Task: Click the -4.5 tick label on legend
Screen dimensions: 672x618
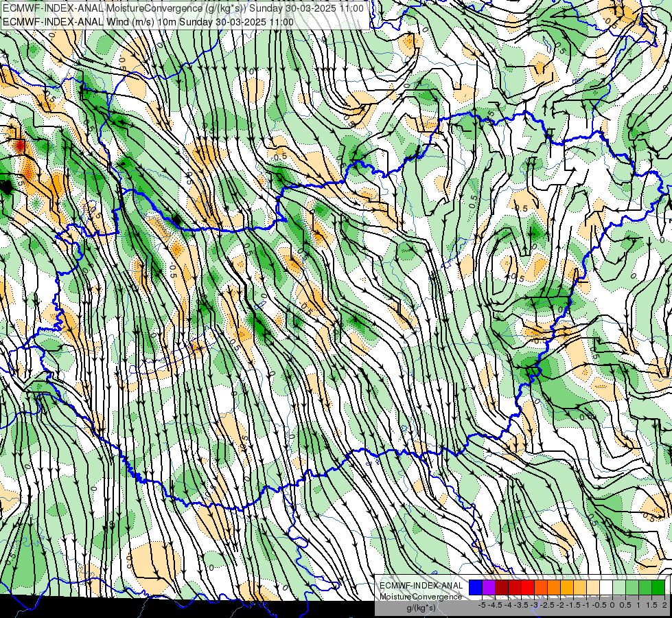Action: (495, 605)
